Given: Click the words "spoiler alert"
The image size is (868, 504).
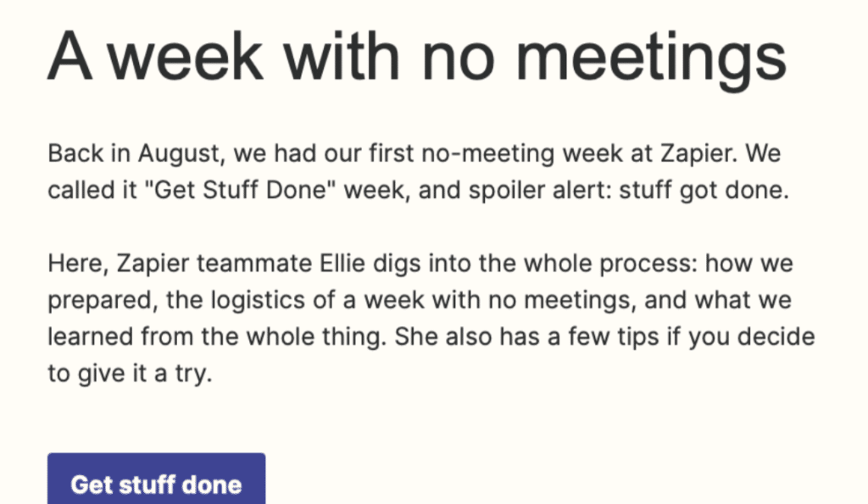Looking at the screenshot, I should (540, 191).
